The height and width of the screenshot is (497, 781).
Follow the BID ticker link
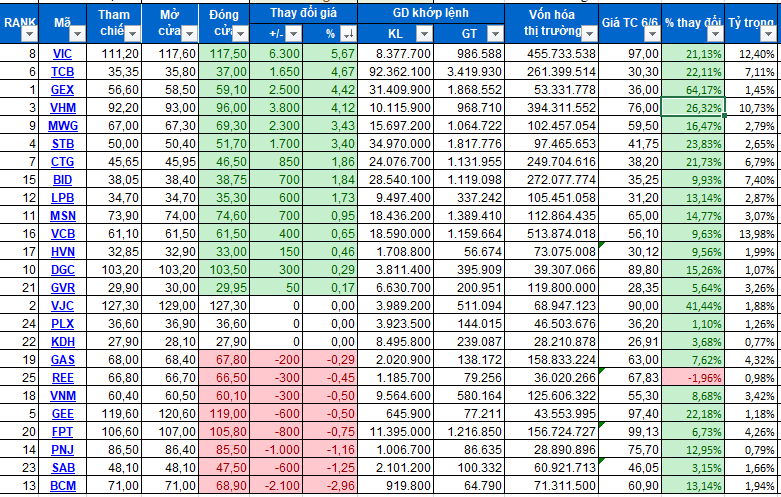pyautogui.click(x=62, y=180)
